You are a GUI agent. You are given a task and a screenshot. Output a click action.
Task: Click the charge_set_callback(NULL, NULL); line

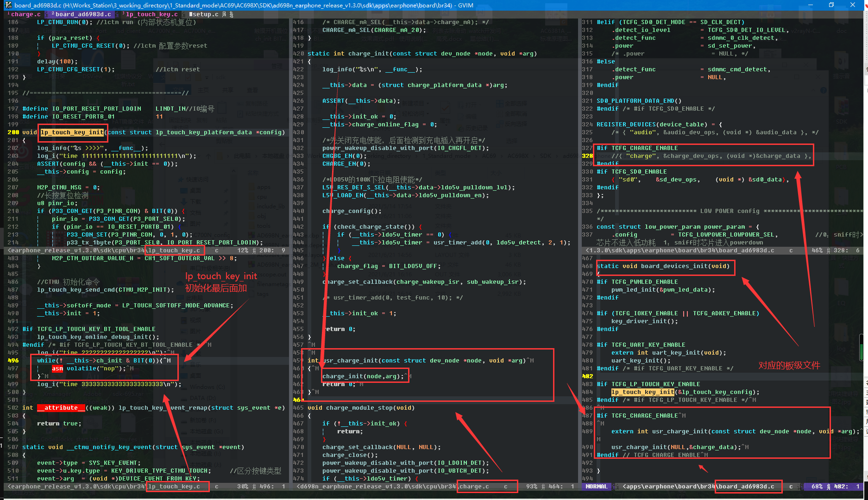(382, 447)
